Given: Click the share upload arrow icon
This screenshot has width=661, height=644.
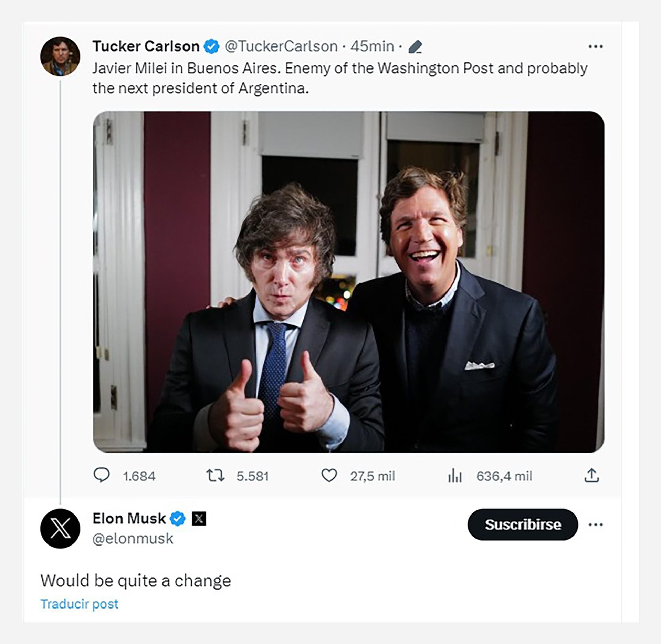Looking at the screenshot, I should point(591,476).
